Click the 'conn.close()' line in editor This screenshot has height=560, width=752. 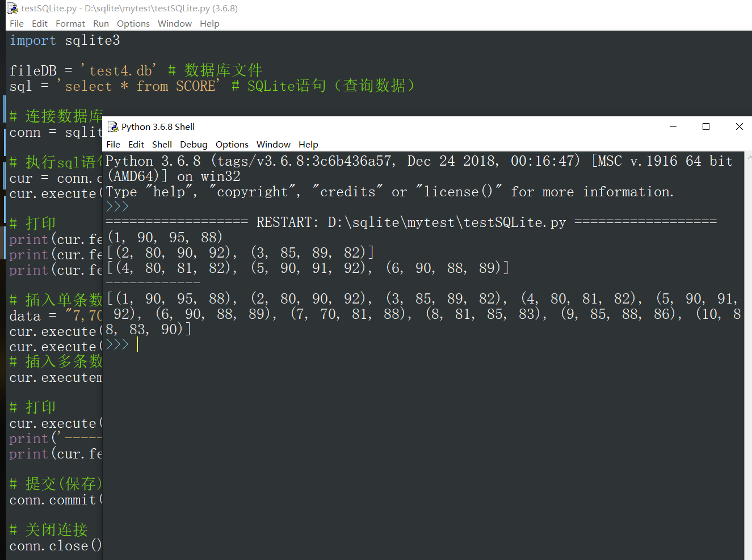click(x=56, y=546)
